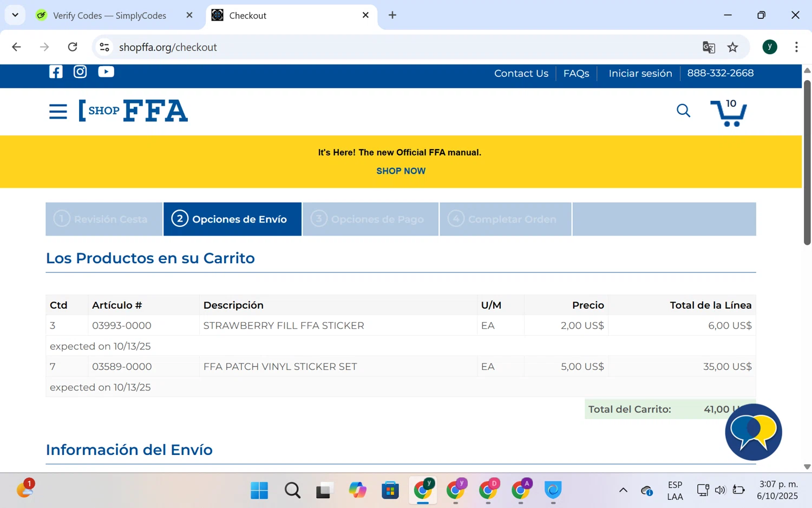Viewport: 812px width, 508px height.
Task: Close the Verify Codes SimplyCodes tab
Action: 189,15
